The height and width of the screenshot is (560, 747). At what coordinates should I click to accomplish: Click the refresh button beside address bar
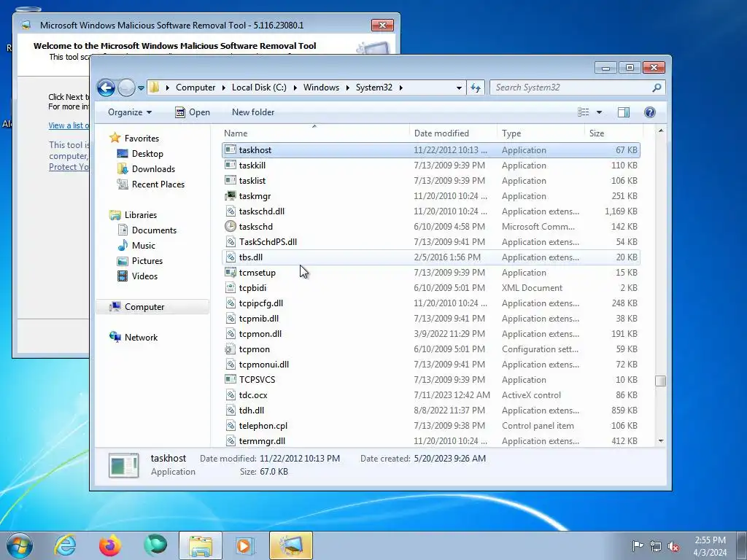pyautogui.click(x=476, y=87)
